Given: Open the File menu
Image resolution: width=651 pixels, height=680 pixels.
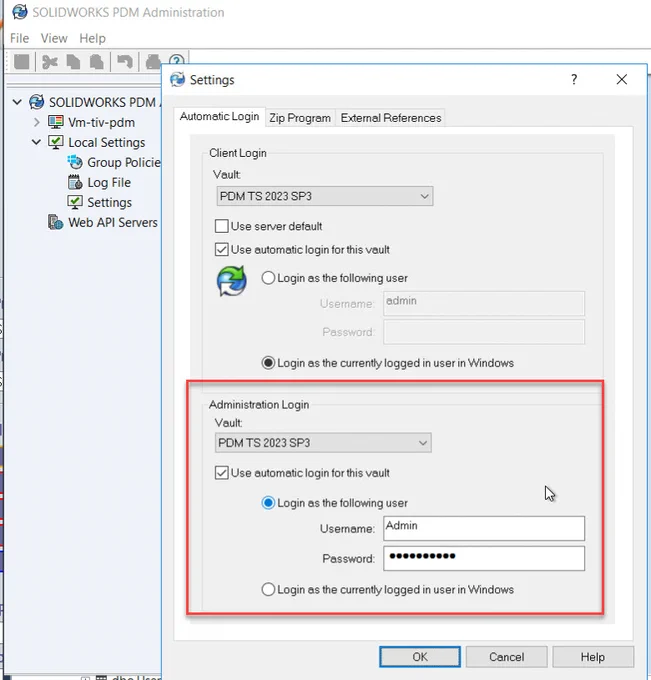Looking at the screenshot, I should tap(20, 38).
